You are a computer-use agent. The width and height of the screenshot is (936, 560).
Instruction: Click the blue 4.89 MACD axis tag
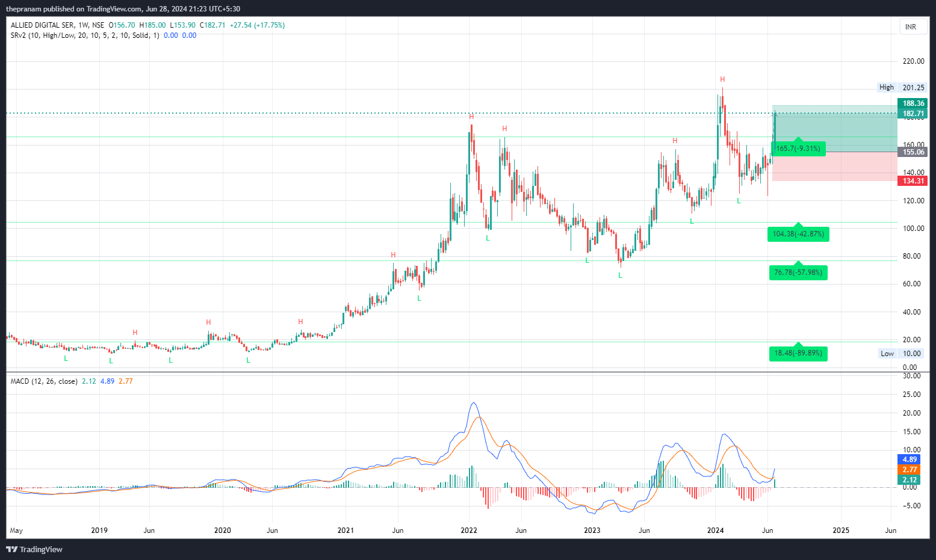tap(909, 460)
